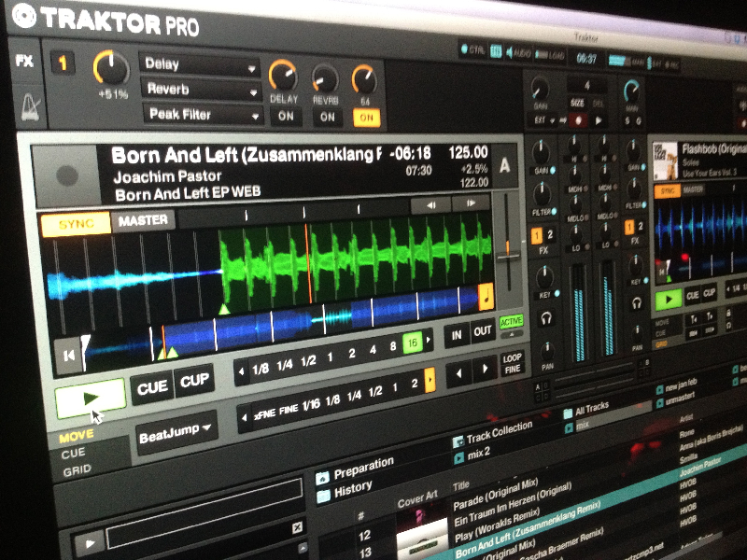Open the BeatJump mode dropdown
This screenshot has width=747, height=560.
[176, 432]
